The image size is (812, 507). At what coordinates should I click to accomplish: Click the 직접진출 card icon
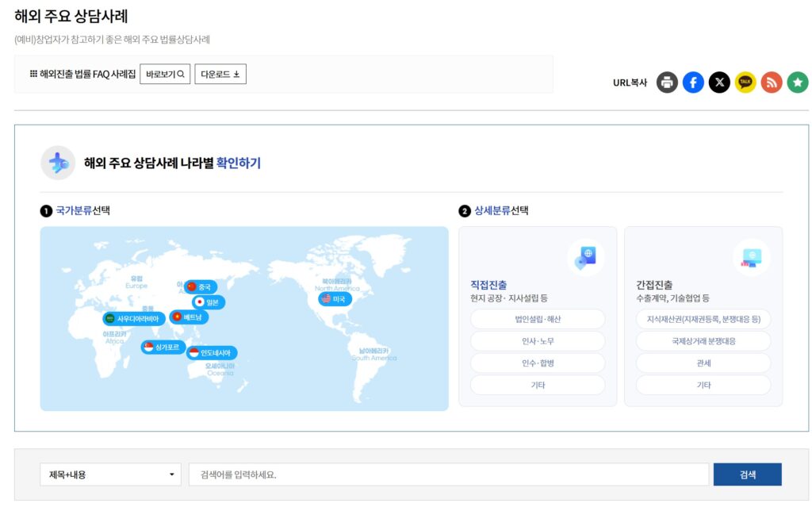point(586,257)
